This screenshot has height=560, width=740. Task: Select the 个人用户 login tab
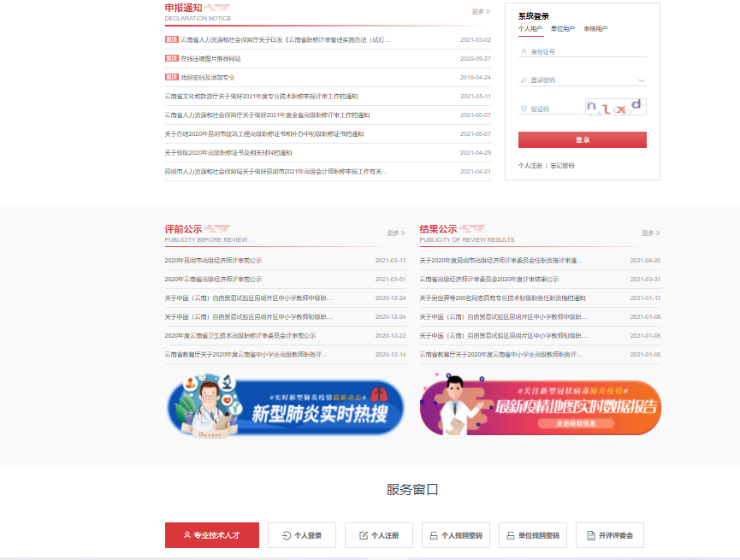(530, 29)
